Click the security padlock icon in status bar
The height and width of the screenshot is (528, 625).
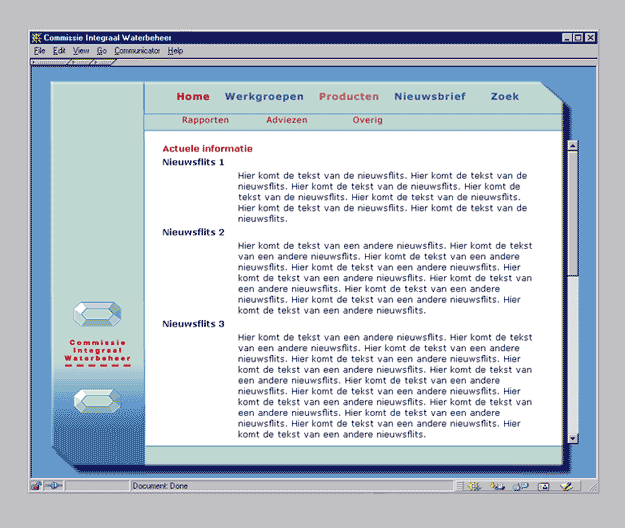36,486
